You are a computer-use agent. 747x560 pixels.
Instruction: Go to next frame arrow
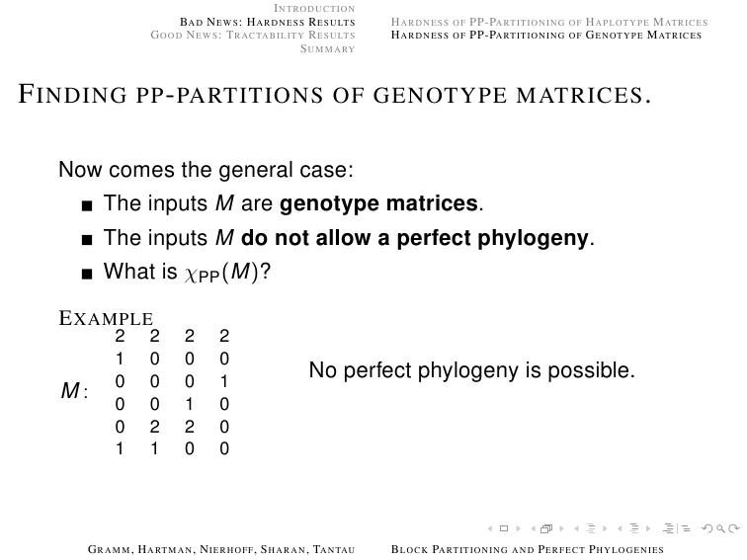pyautogui.click(x=561, y=528)
